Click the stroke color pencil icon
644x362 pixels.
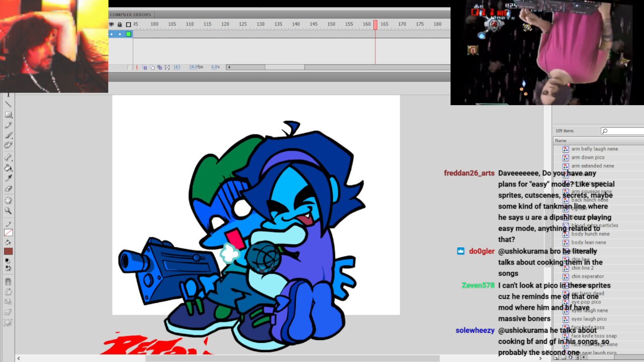[8, 224]
